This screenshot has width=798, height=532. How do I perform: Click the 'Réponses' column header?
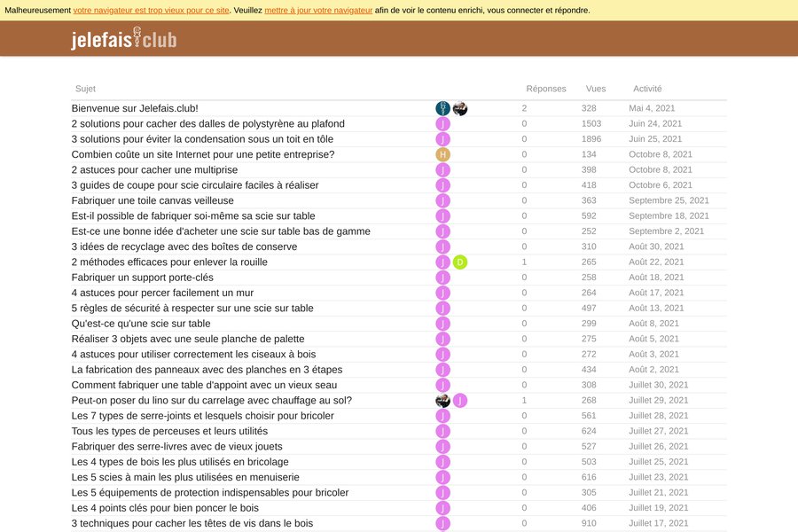tap(546, 89)
